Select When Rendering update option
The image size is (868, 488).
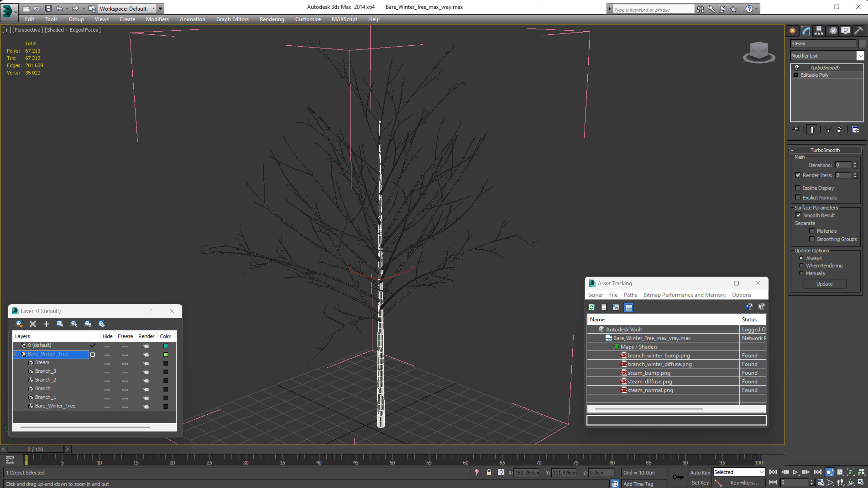pyautogui.click(x=801, y=266)
